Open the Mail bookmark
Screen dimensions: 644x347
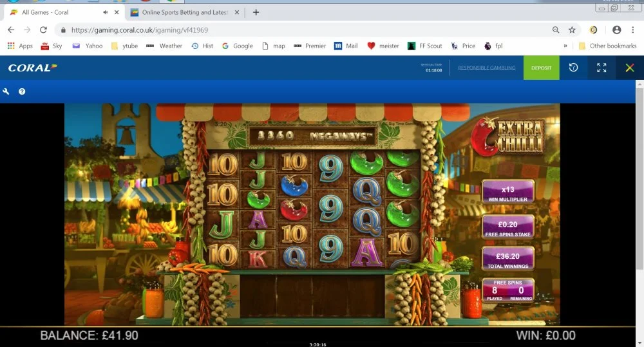(x=346, y=46)
